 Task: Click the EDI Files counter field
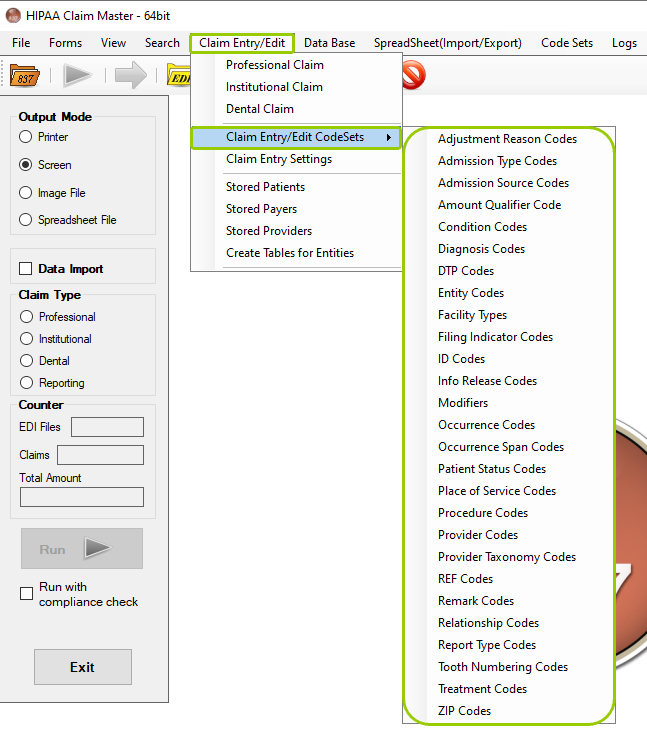pos(108,427)
